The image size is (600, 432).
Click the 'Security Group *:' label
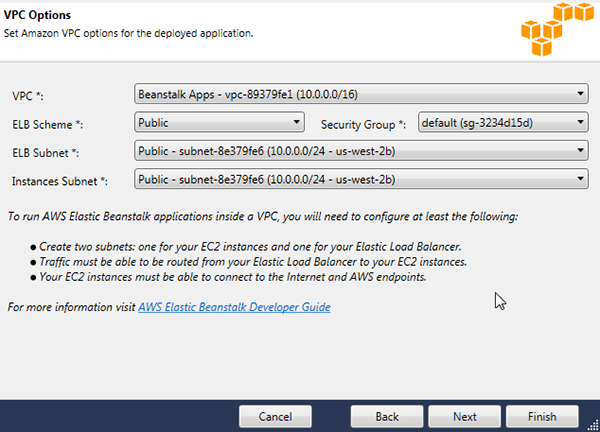click(x=363, y=124)
